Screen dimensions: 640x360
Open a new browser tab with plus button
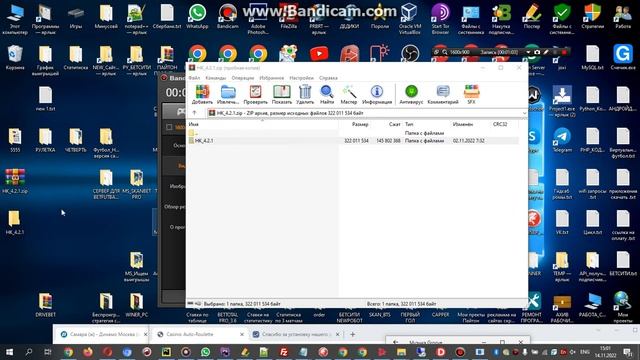pyautogui.click(x=352, y=334)
